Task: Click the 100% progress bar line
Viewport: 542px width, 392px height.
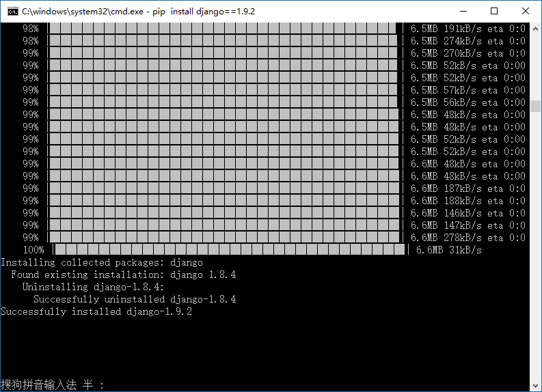Action: click(x=230, y=249)
